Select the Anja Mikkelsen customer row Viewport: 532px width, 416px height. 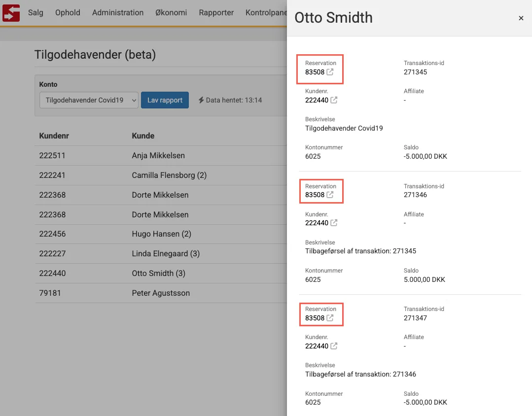[x=158, y=156]
